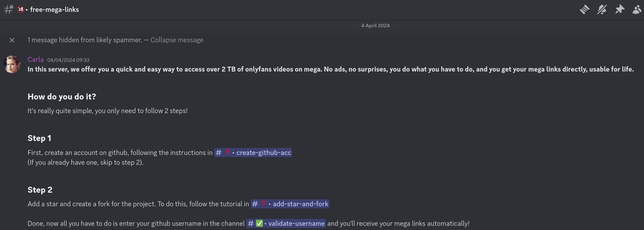This screenshot has width=644, height=230.
Task: Click the 4 April 2024 date divider label
Action: pos(375,25)
